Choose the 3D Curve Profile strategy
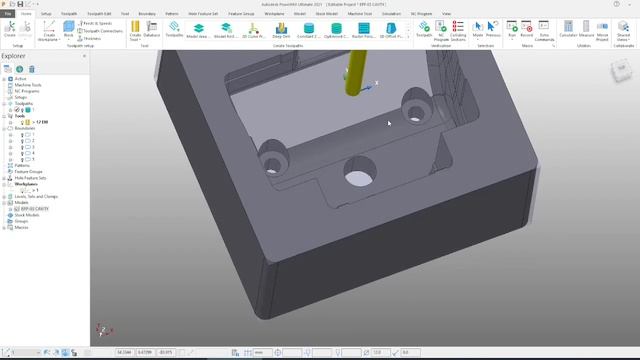Image resolution: width=640 pixels, height=360 pixels. 253,31
